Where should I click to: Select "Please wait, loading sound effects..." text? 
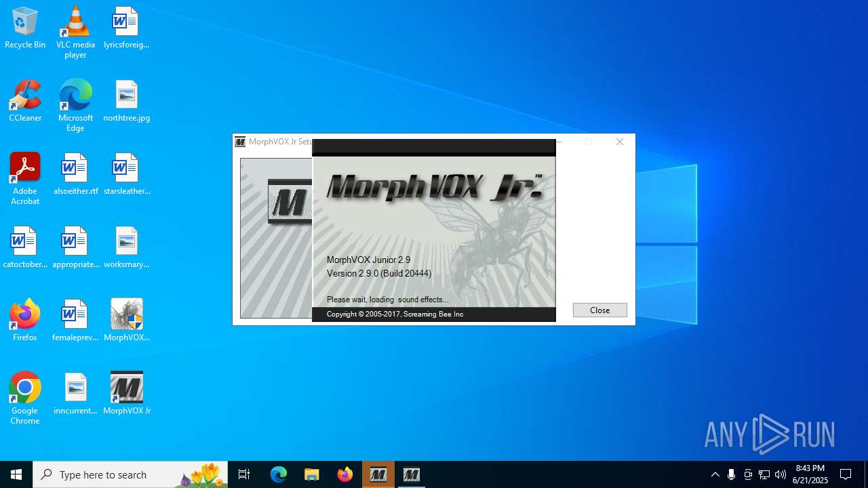[387, 300]
